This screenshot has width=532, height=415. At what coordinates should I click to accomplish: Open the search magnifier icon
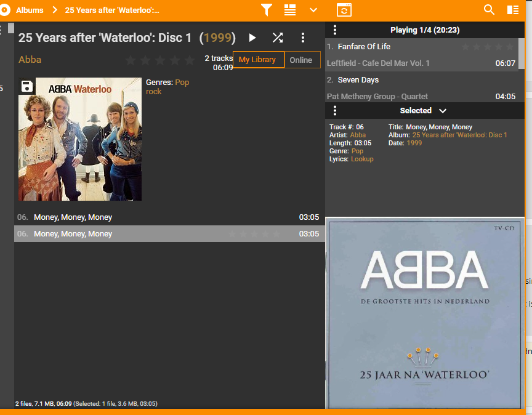click(x=489, y=10)
